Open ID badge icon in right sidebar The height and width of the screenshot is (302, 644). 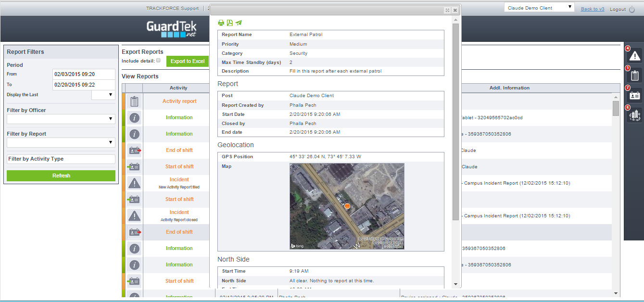[635, 95]
